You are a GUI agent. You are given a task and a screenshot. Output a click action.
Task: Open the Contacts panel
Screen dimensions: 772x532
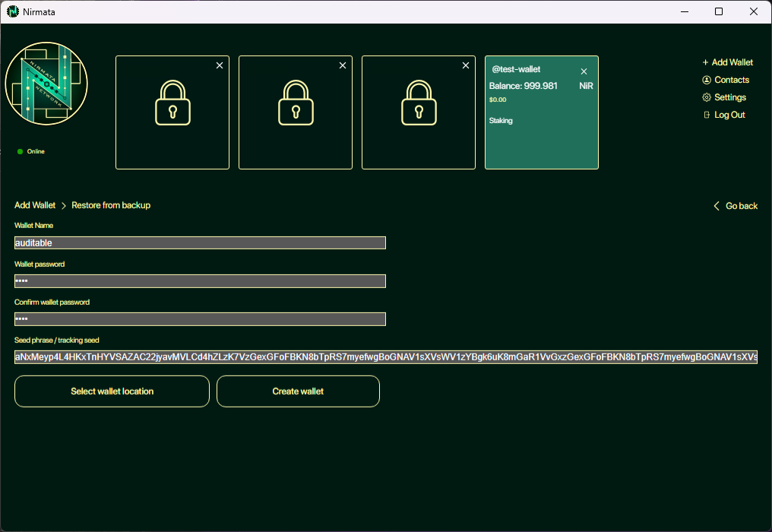pyautogui.click(x=726, y=79)
